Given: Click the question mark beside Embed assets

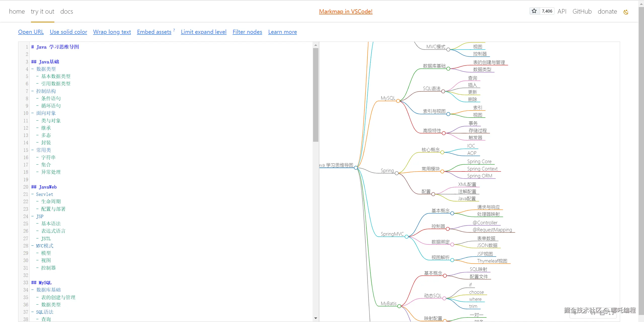Looking at the screenshot, I should tap(174, 30).
